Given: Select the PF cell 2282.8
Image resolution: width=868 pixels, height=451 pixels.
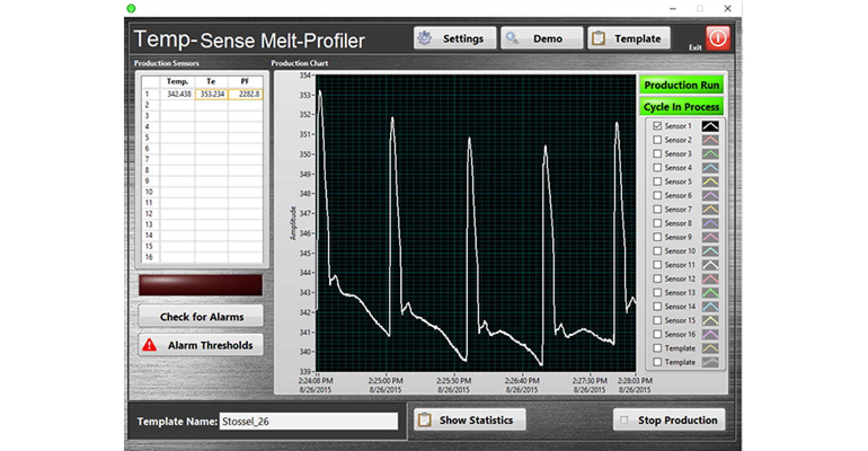Looking at the screenshot, I should [245, 94].
